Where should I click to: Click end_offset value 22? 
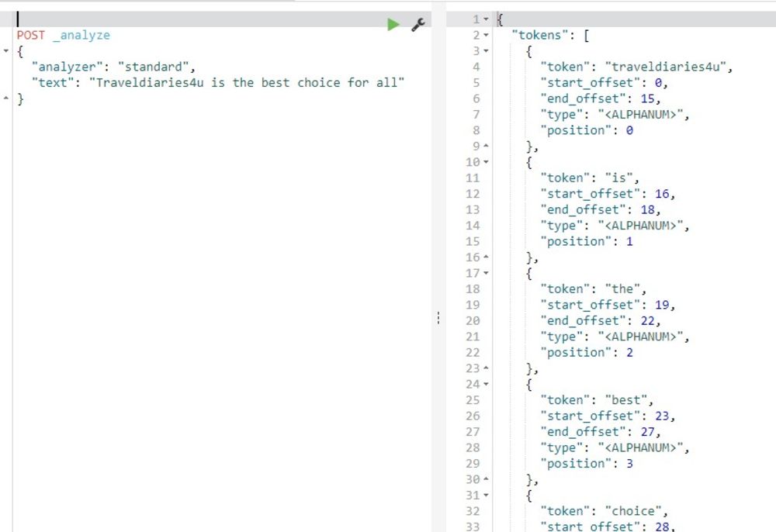(647, 320)
